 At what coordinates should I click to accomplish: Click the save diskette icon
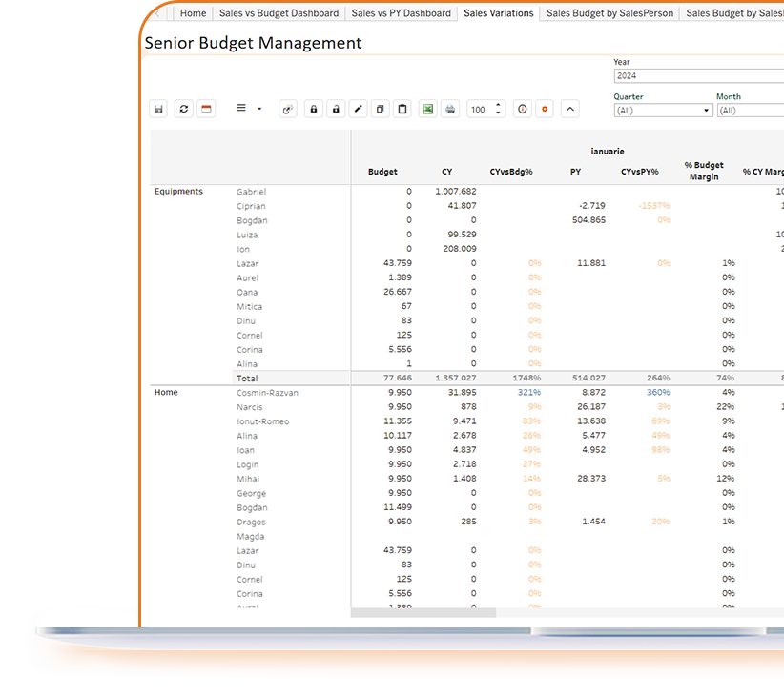click(158, 110)
